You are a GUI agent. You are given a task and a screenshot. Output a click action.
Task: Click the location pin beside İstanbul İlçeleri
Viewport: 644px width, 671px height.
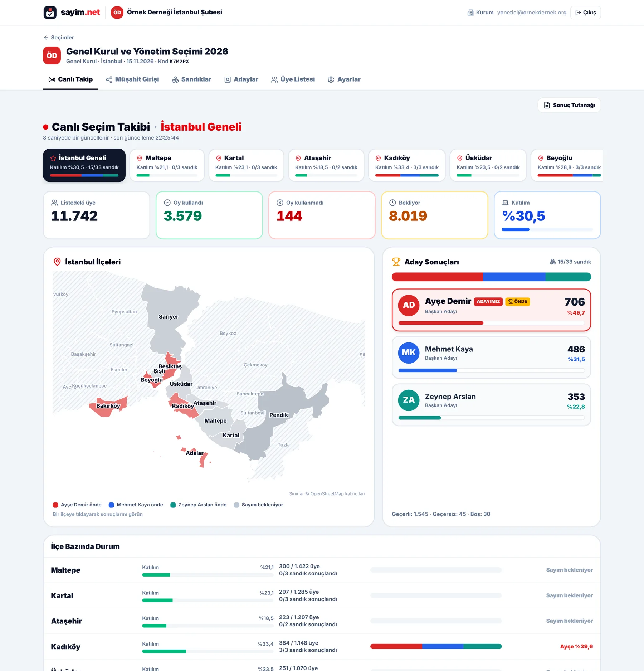click(x=57, y=262)
